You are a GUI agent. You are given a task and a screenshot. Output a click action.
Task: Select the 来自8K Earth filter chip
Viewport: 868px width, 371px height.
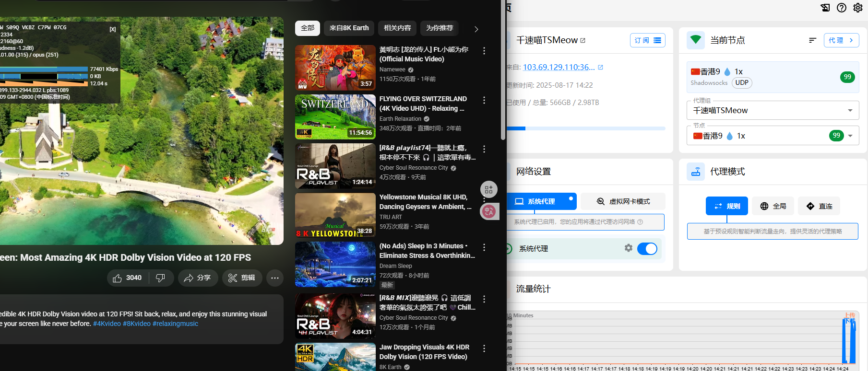tap(349, 28)
